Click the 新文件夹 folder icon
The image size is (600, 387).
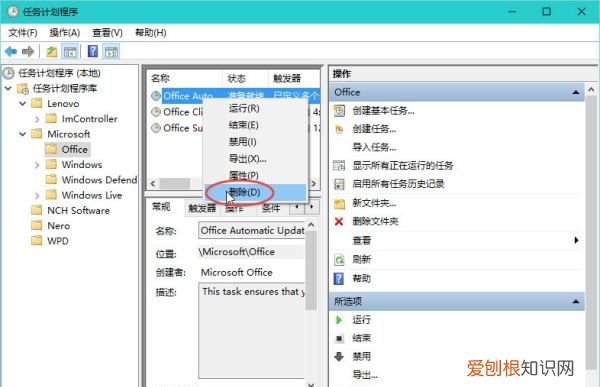[x=339, y=203]
